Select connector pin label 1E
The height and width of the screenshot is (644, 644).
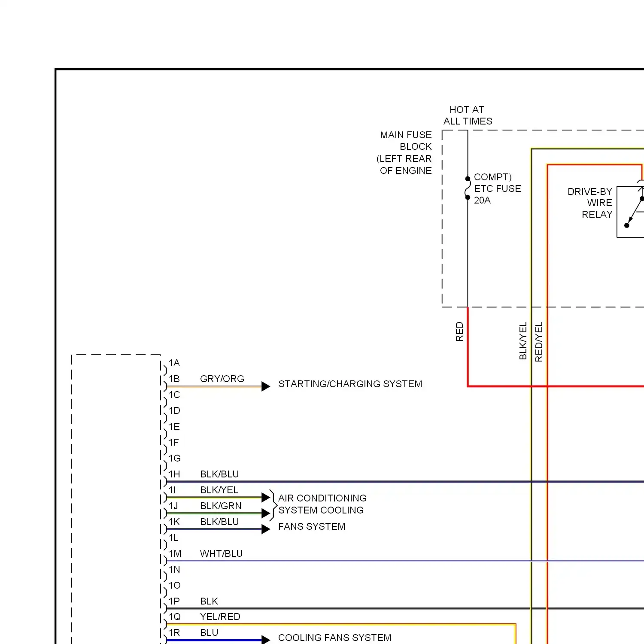pos(174,427)
